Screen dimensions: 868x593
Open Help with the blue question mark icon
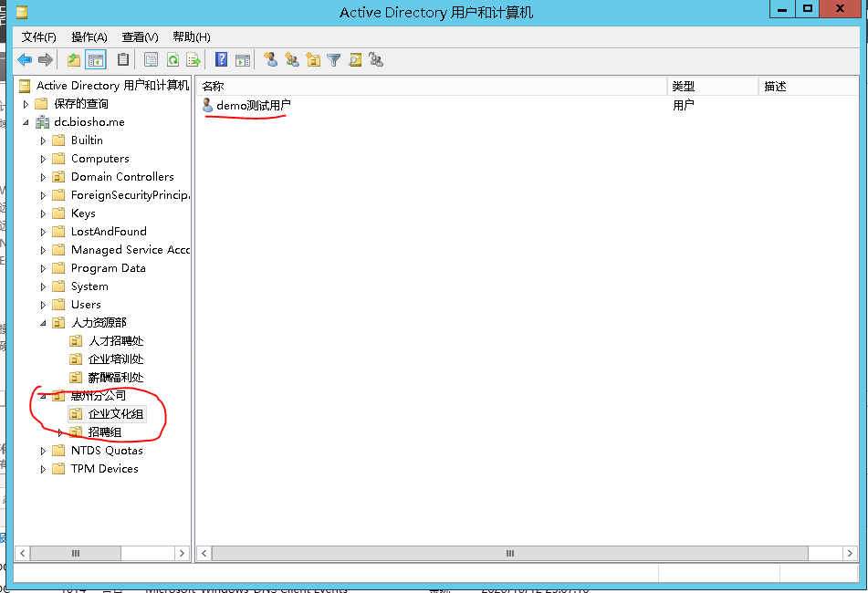point(221,60)
